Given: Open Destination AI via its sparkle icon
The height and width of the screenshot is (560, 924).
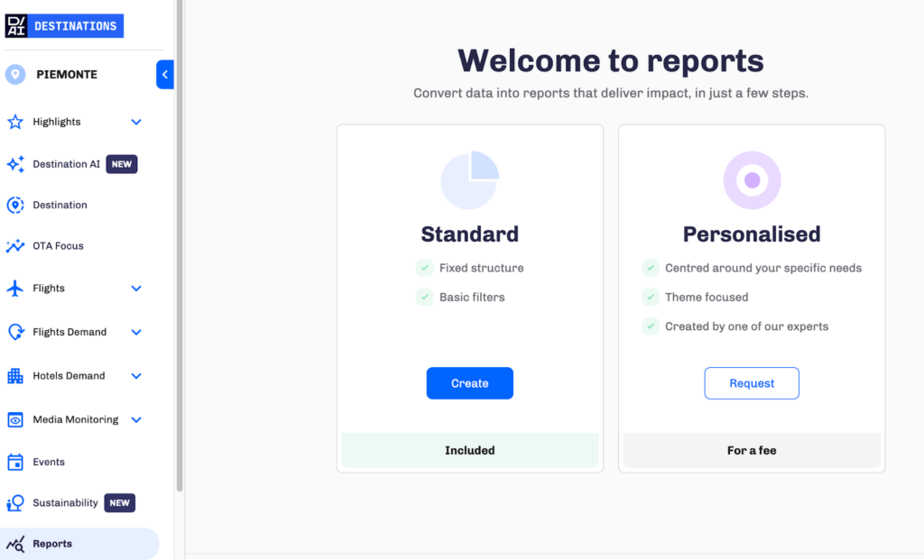Looking at the screenshot, I should pos(16,164).
